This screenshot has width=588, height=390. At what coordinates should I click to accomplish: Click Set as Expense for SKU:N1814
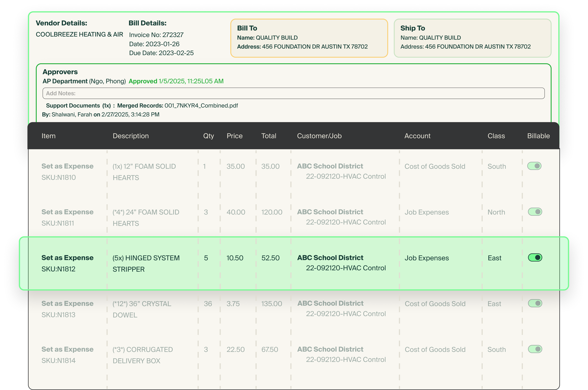67,349
